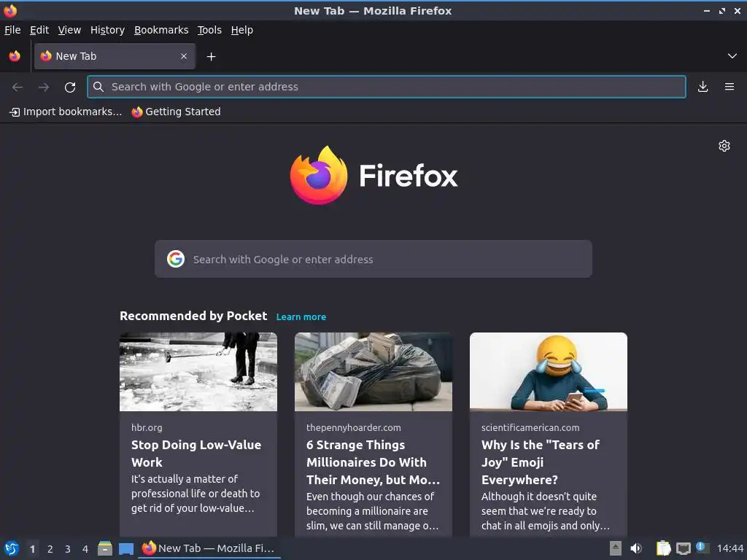
Task: Open new tab personalize gear settings
Action: (x=724, y=146)
